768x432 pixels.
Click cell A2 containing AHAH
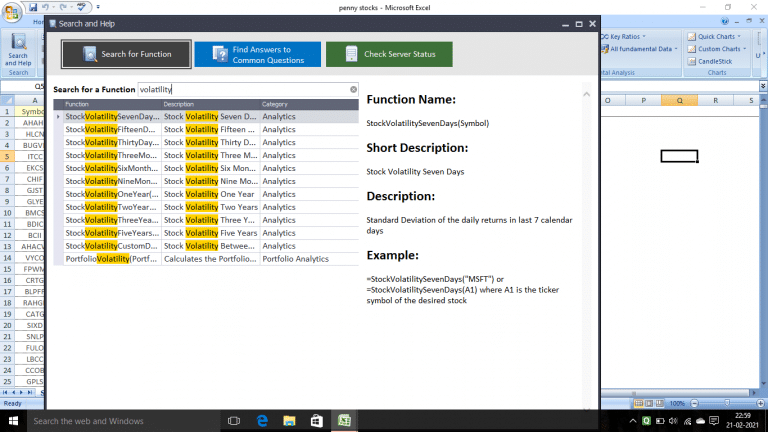tap(30, 122)
